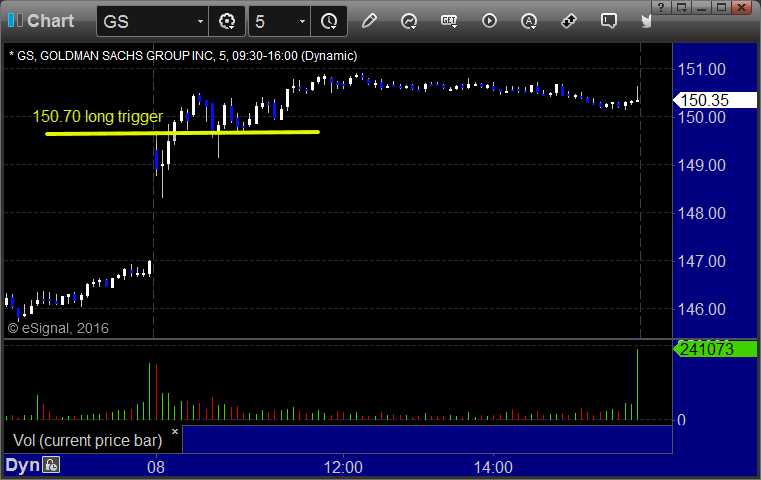Click the 148.00 price axis label

point(702,213)
